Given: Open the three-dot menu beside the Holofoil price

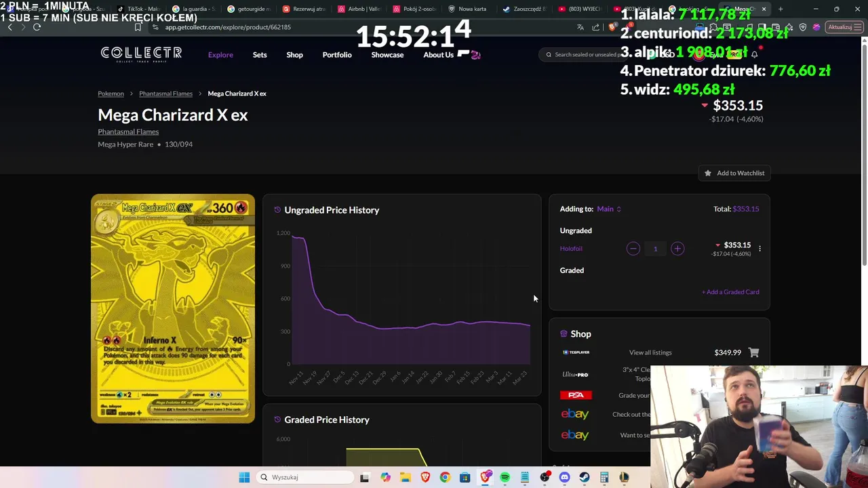Looking at the screenshot, I should [759, 249].
